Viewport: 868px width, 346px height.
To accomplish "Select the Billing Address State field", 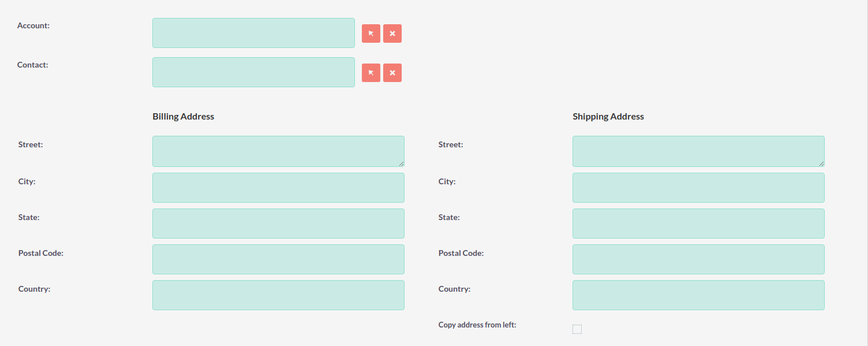I will click(278, 223).
